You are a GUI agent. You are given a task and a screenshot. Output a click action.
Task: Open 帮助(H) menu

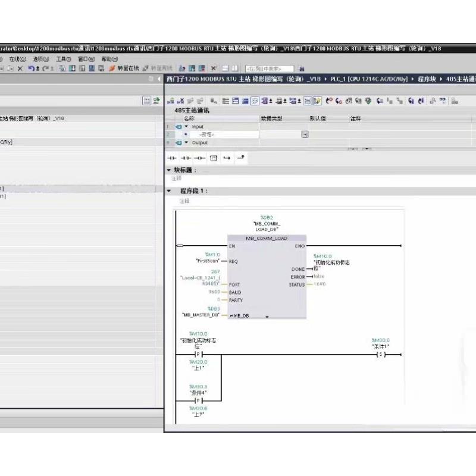pos(109,59)
